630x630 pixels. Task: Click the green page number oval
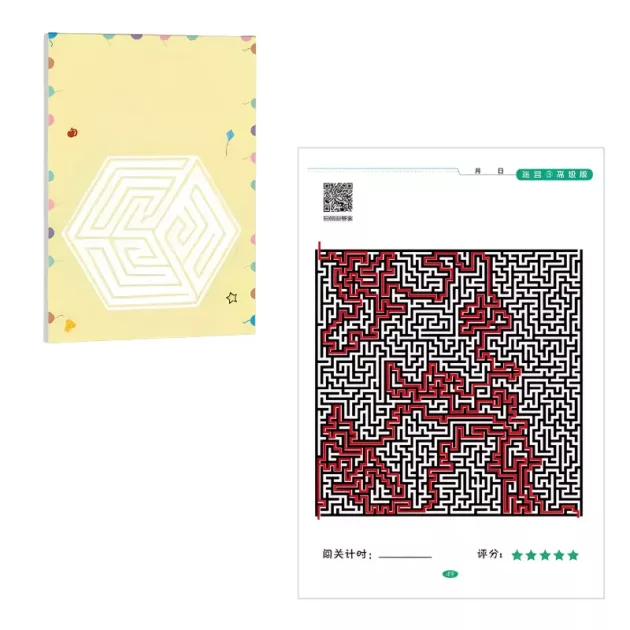450,574
